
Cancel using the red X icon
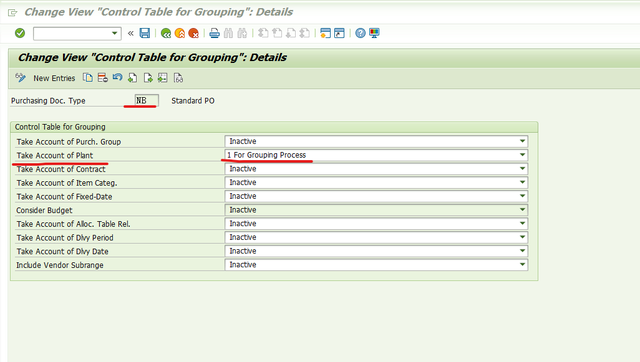point(194,33)
